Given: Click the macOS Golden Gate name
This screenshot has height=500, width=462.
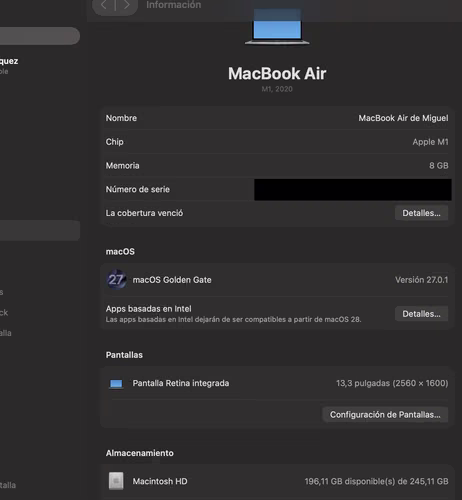Looking at the screenshot, I should pos(172,280).
